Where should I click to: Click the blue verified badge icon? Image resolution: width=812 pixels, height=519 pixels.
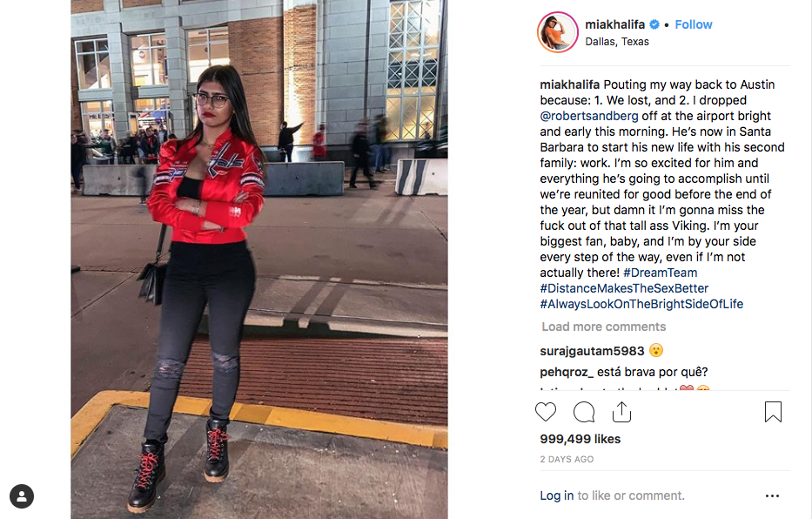pyautogui.click(x=654, y=24)
